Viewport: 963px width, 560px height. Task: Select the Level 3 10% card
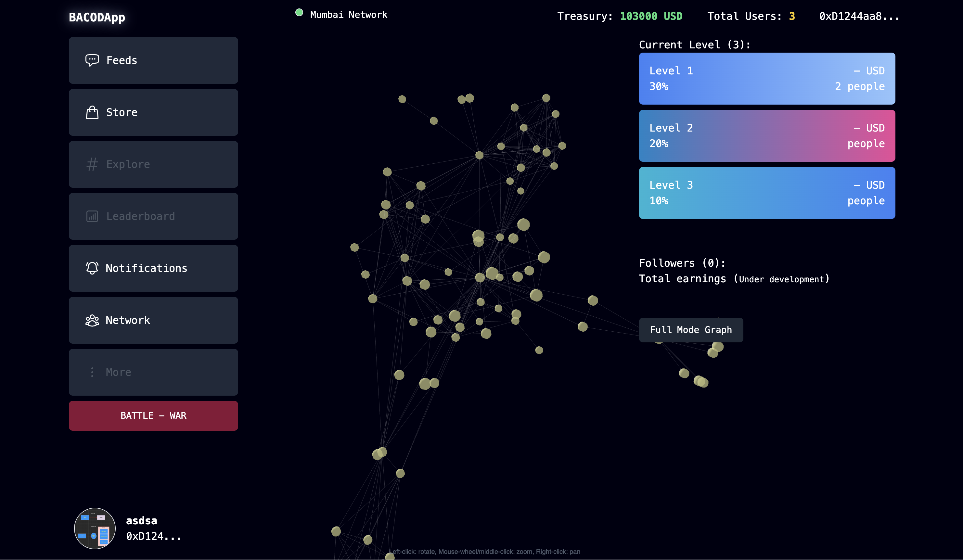766,193
